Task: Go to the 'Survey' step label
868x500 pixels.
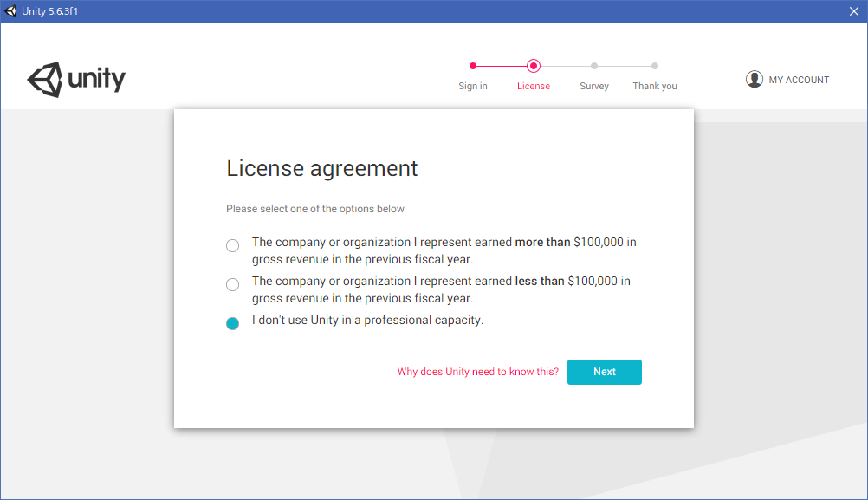Action: point(594,86)
